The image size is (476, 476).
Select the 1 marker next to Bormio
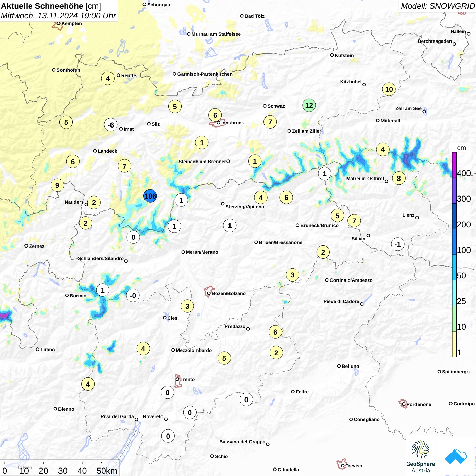pyautogui.click(x=103, y=290)
